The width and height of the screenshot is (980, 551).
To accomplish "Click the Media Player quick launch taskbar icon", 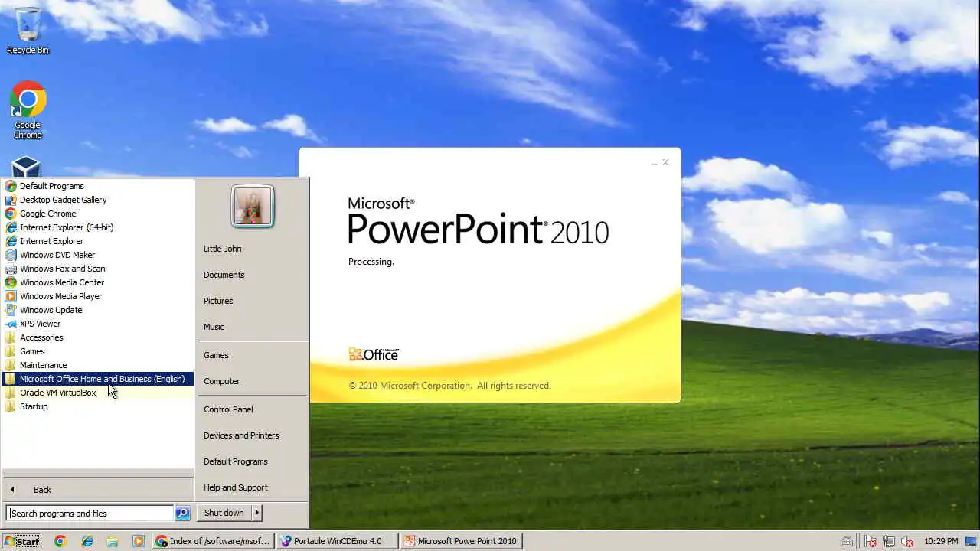I will click(139, 541).
